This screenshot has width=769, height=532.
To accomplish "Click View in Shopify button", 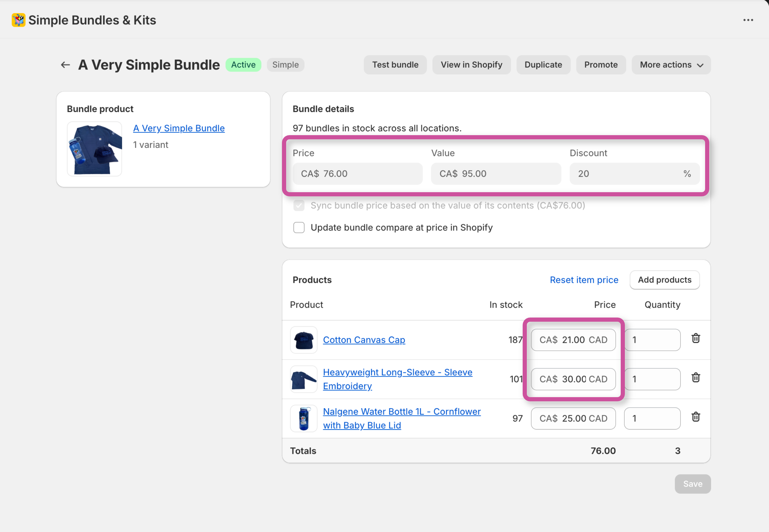I will pyautogui.click(x=472, y=65).
